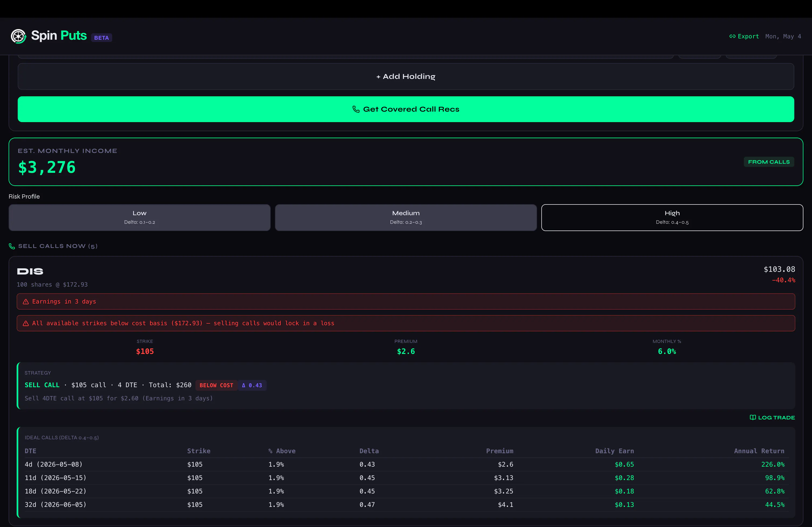The width and height of the screenshot is (812, 527).
Task: Click 'Sell 4DTE call at $105' description
Action: (x=119, y=398)
